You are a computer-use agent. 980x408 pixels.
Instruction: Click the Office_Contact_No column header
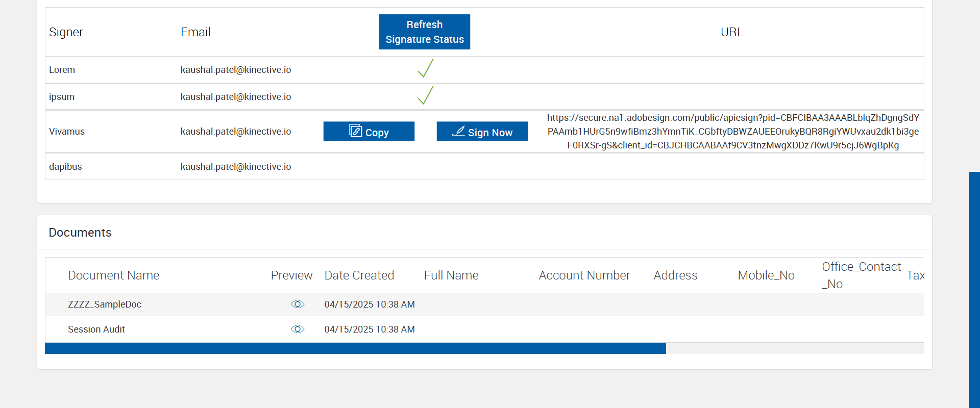click(x=861, y=275)
